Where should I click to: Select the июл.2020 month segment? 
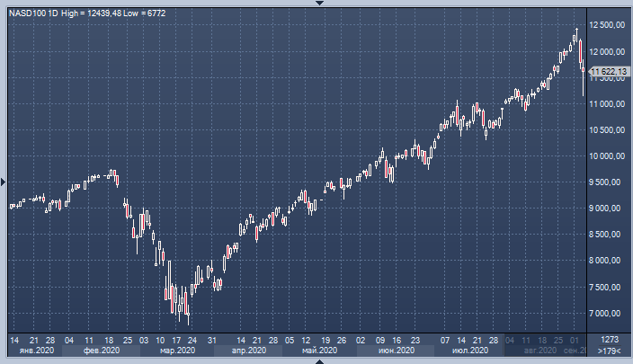pos(465,351)
